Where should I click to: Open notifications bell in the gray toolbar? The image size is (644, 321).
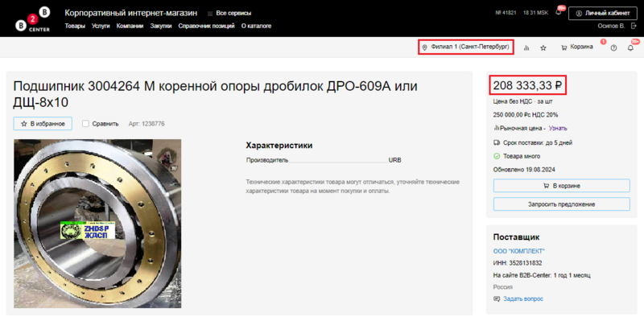630,48
